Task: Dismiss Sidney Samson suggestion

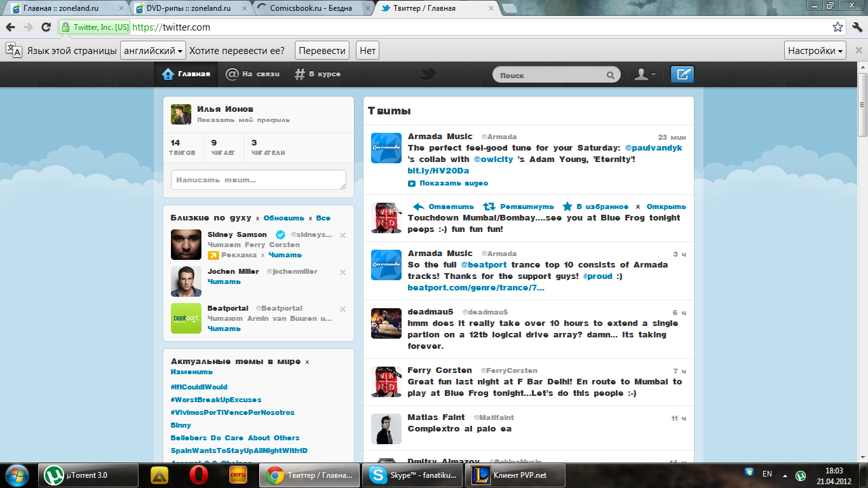Action: [x=343, y=236]
